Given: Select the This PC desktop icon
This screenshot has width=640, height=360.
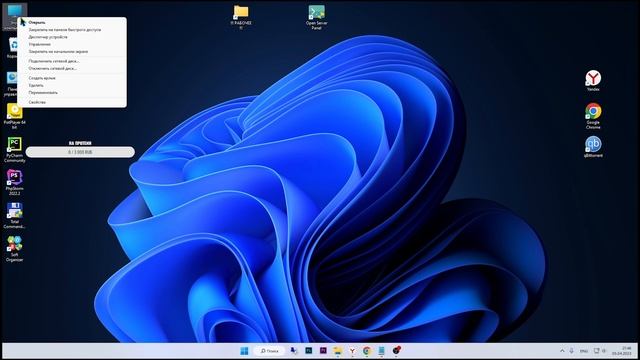Looking at the screenshot, I should 14,16.
